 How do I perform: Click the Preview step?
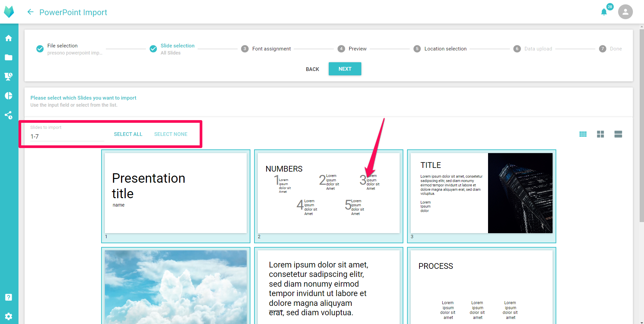[x=352, y=49]
